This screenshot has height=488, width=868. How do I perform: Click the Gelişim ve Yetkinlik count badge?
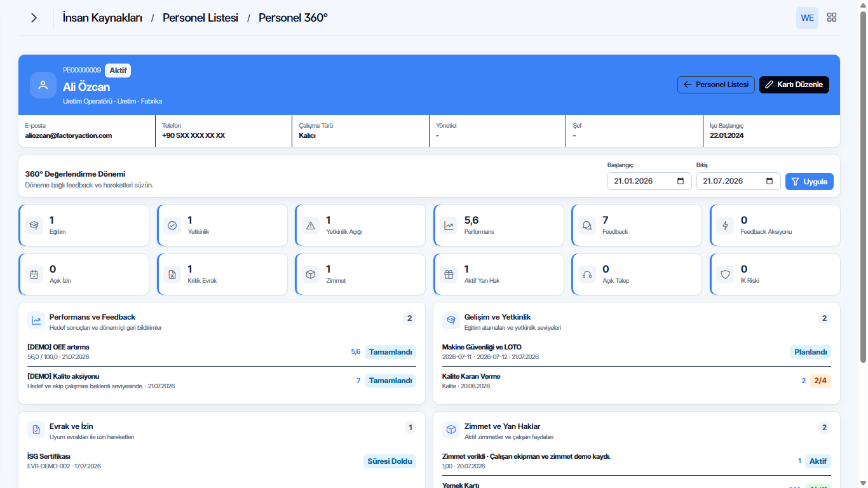coord(825,318)
